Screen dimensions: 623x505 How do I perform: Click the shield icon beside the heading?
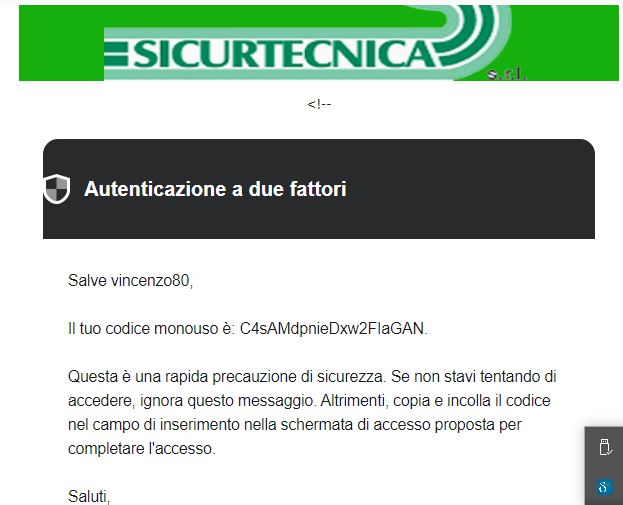click(57, 189)
